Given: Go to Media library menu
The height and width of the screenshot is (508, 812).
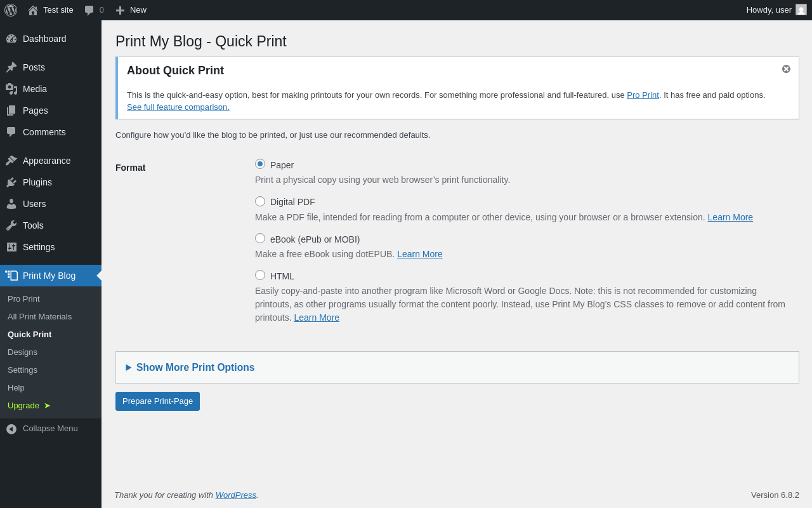Looking at the screenshot, I should [x=51, y=89].
